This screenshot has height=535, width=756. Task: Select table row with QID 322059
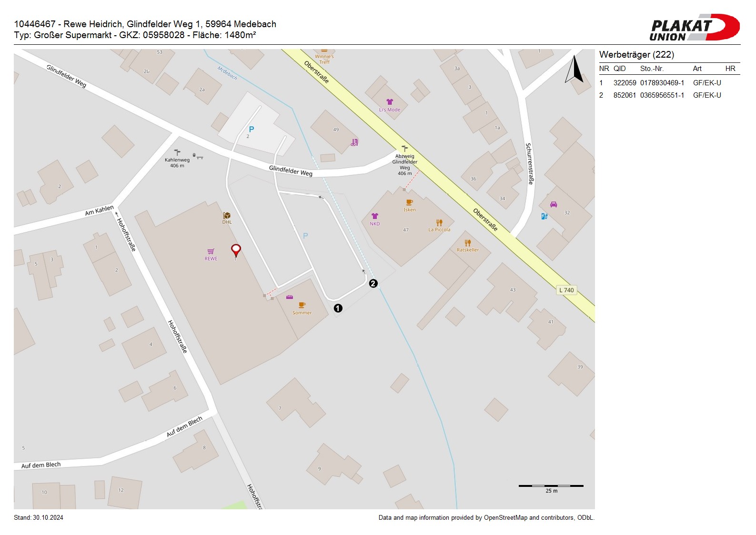click(669, 83)
